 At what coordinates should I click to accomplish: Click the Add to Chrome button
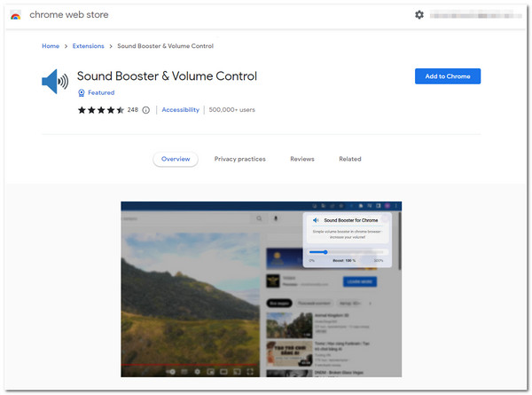[x=448, y=76]
